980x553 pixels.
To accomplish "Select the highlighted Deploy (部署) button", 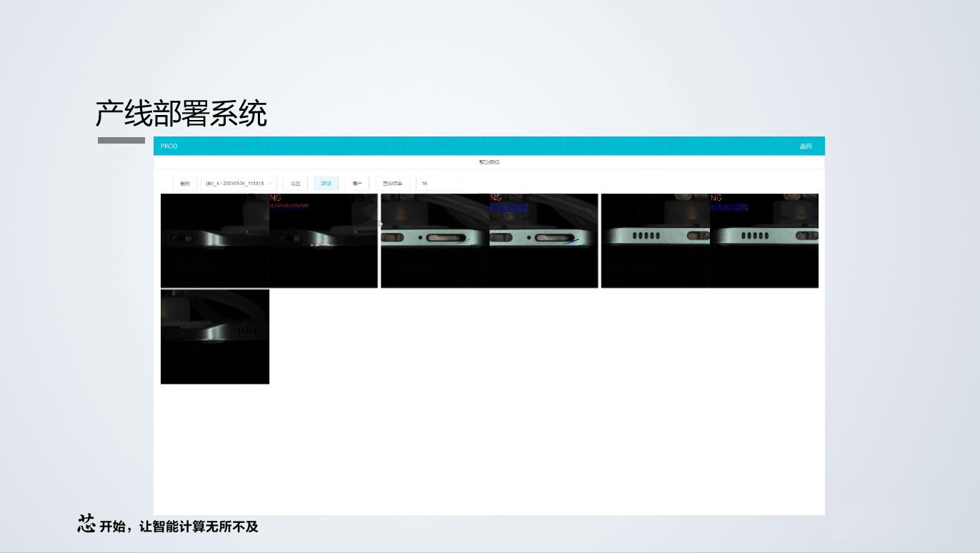I will click(x=326, y=183).
